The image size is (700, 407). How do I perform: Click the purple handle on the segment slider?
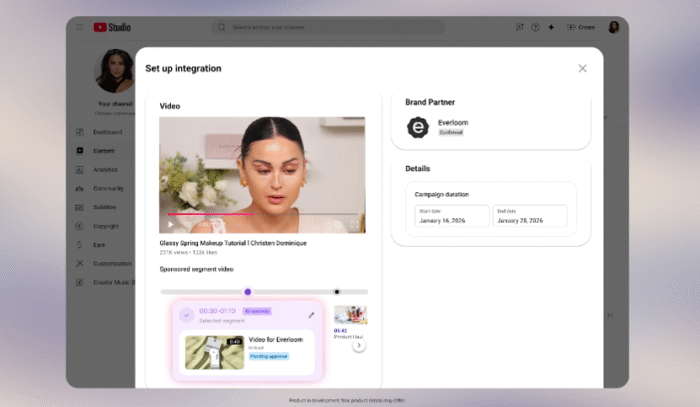click(x=248, y=292)
